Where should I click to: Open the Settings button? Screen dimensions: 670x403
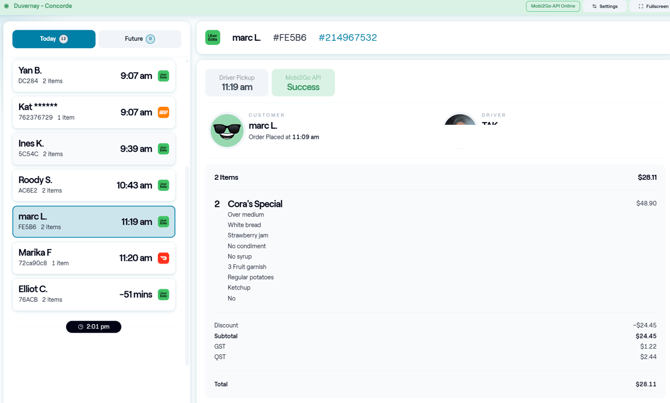click(605, 6)
